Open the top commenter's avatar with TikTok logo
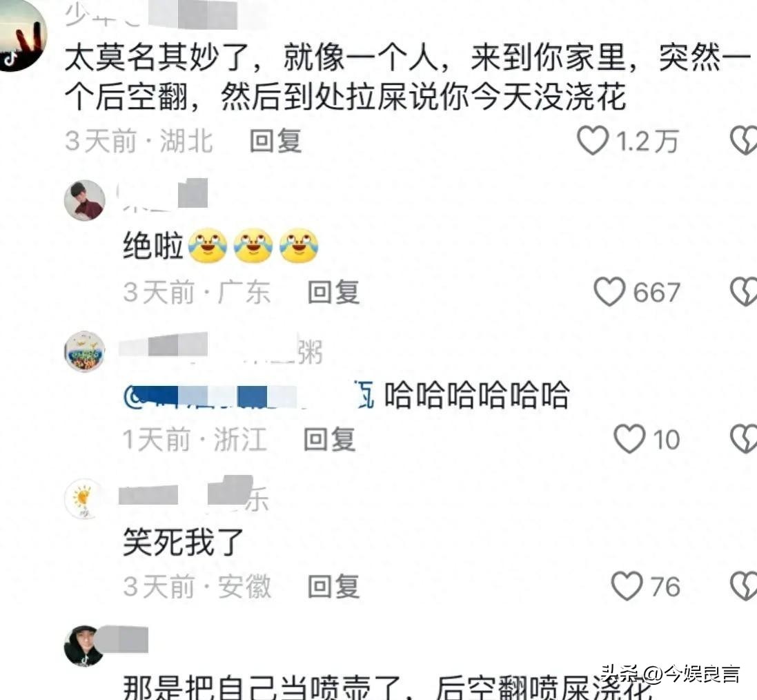757x700 pixels. click(x=20, y=36)
